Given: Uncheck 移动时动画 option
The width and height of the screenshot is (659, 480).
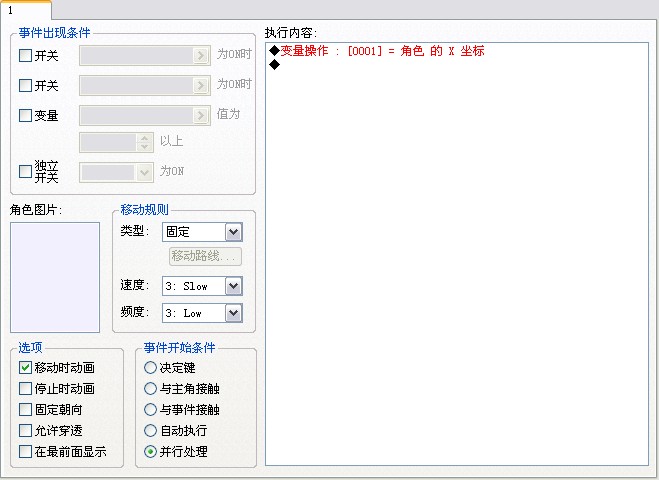Looking at the screenshot, I should click(x=25, y=367).
